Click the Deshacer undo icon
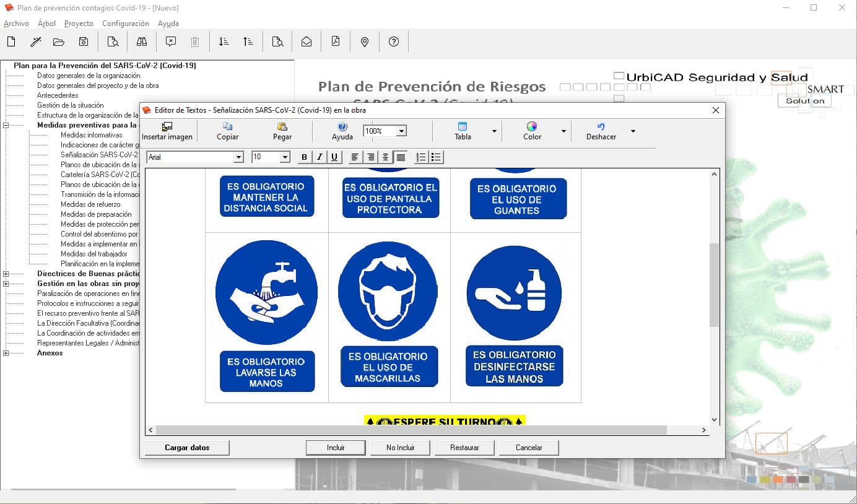Image resolution: width=857 pixels, height=504 pixels. coord(601,126)
